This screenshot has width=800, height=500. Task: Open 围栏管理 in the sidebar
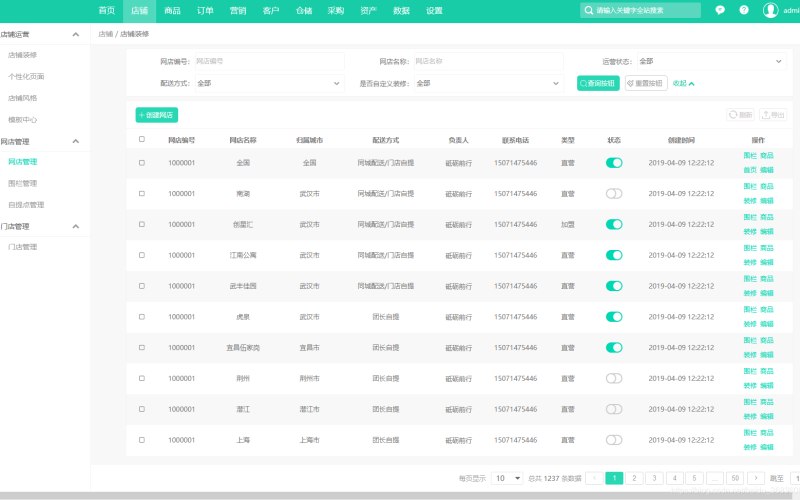(22, 183)
